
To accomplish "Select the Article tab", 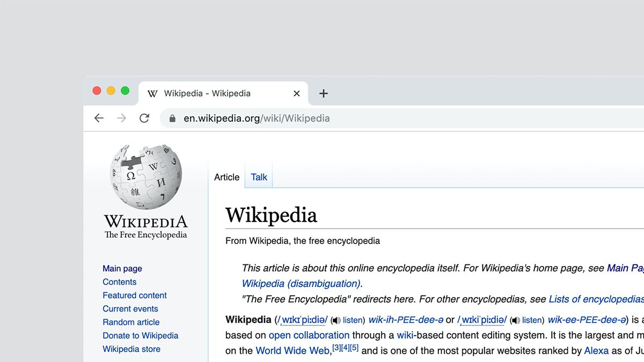I will pos(226,177).
